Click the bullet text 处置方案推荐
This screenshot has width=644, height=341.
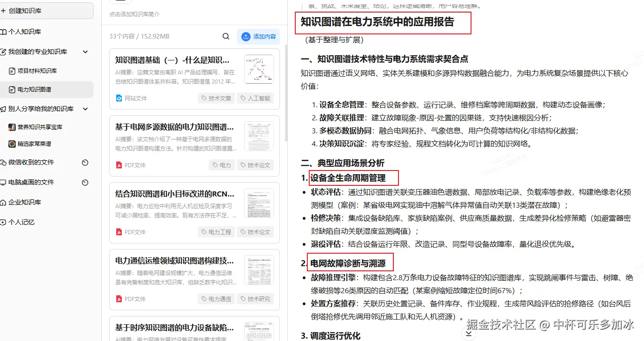[333, 304]
